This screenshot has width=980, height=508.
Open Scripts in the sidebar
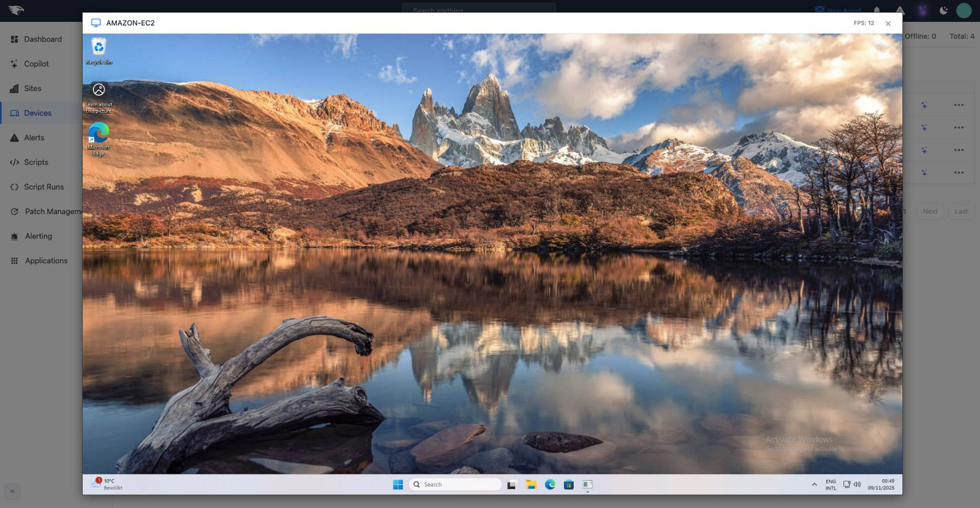click(x=36, y=162)
